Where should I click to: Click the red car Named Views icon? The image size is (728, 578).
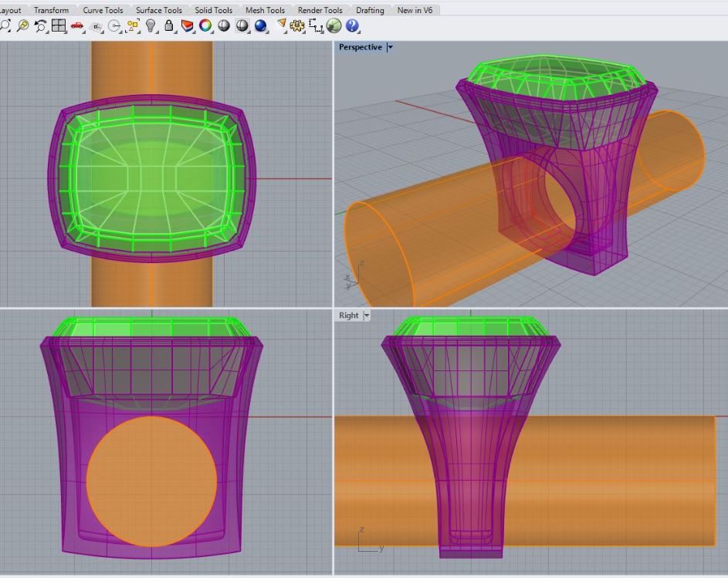click(77, 25)
